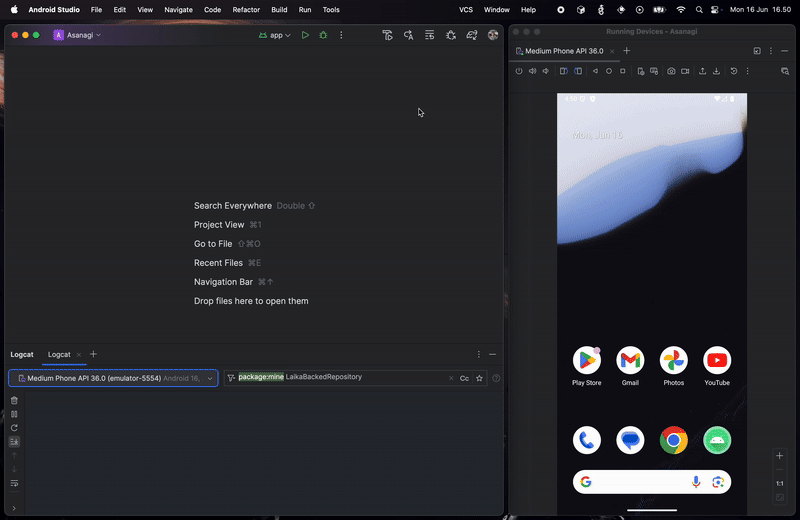The image size is (800, 520).
Task: Open the Logcat device selector dropdown
Action: pos(113,378)
